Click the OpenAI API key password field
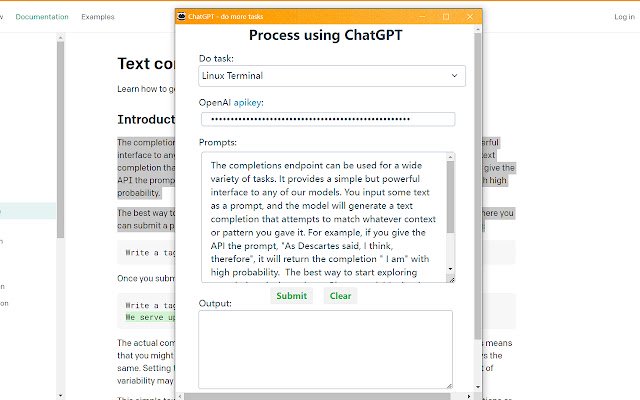Screen dimensions: 640x400 click(328, 119)
